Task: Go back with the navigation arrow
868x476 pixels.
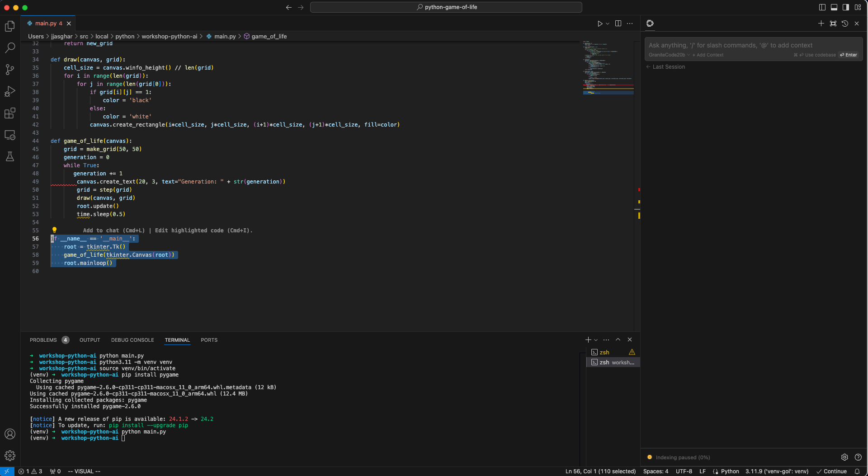Action: 289,7
